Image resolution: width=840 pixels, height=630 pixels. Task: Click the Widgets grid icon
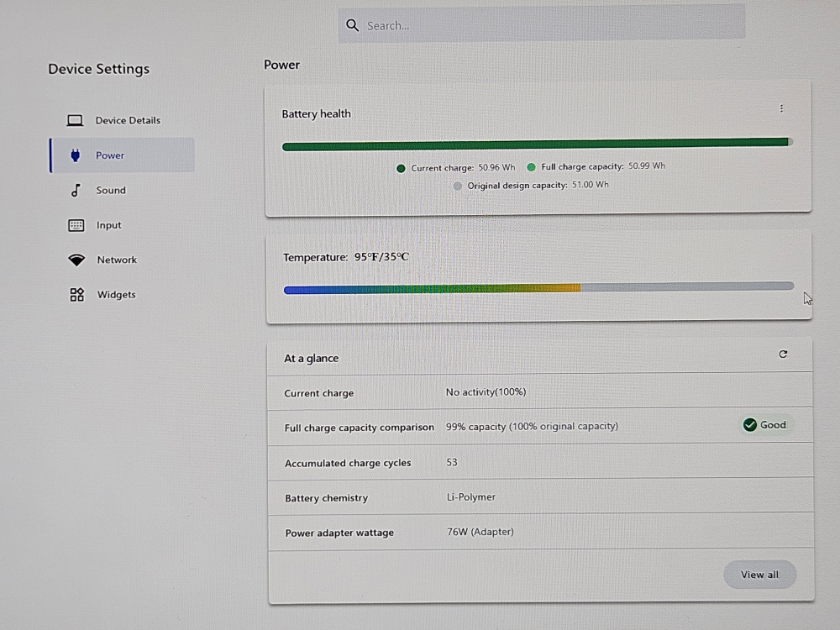click(76, 295)
